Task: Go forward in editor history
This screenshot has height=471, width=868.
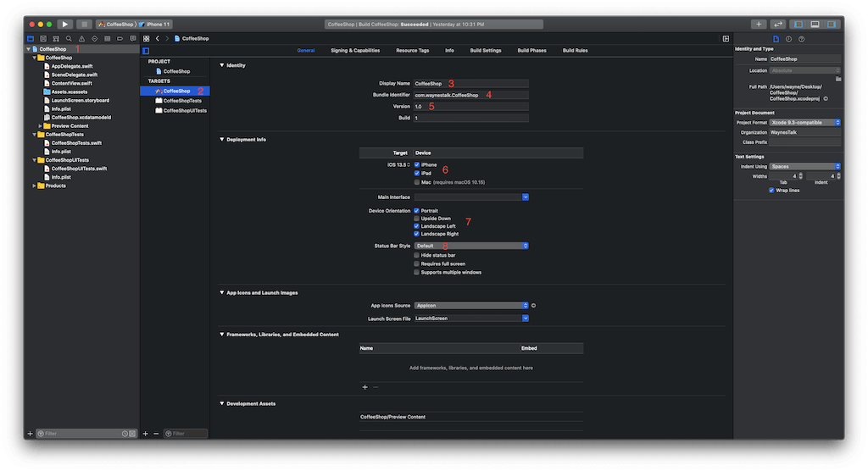Action: [167, 39]
